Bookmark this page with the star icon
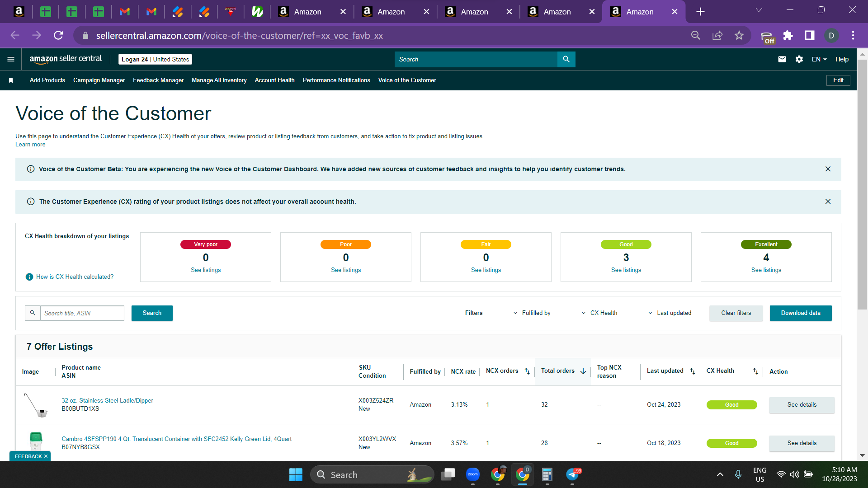Viewport: 868px width, 488px height. [739, 35]
